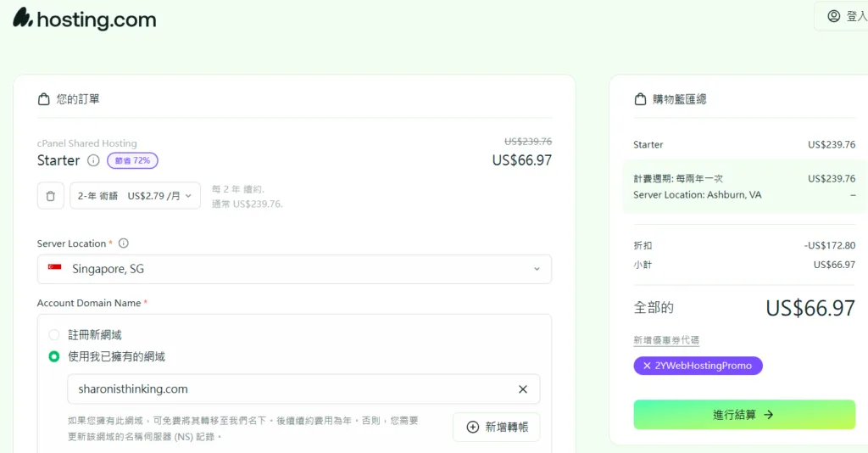Select the 註冊新網域 radio option
This screenshot has width=868, height=453.
pos(53,334)
